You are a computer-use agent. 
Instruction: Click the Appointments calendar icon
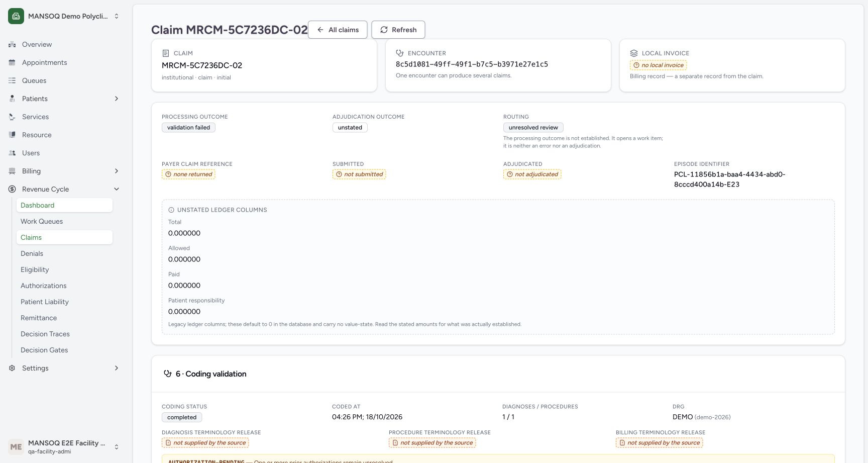pos(12,62)
